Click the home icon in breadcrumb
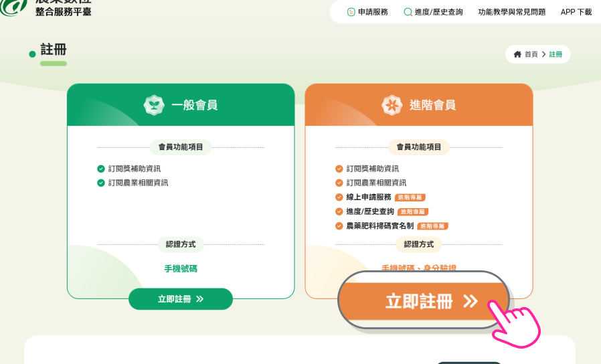Screen dimensions: 601x364 tap(517, 54)
